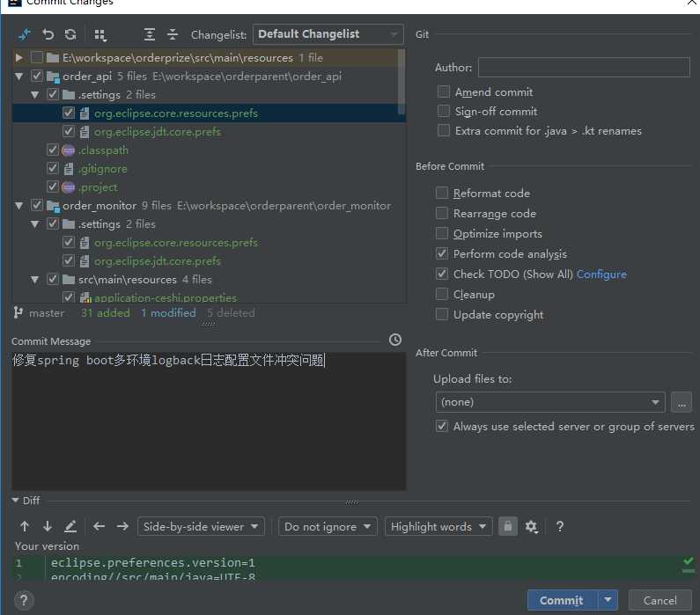Enable Rearrange code checkbox
The height and width of the screenshot is (615, 700).
point(441,213)
